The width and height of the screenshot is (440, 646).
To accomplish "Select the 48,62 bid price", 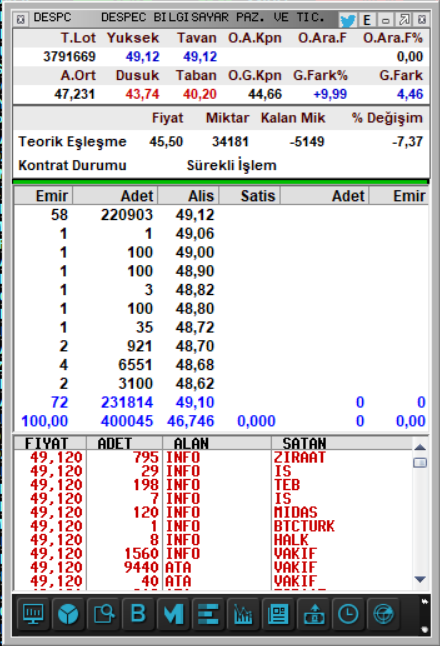I will point(195,384).
